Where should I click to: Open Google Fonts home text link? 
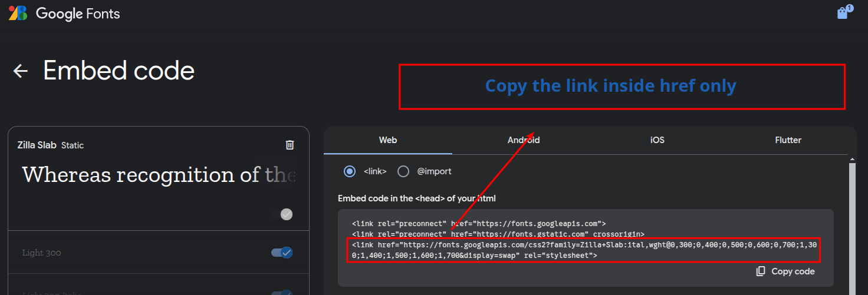tap(78, 14)
